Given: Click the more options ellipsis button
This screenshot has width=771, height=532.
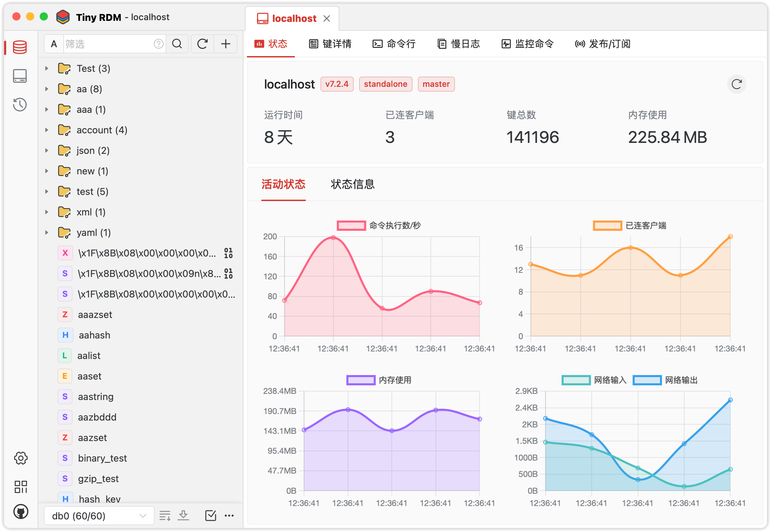Looking at the screenshot, I should pos(229,515).
